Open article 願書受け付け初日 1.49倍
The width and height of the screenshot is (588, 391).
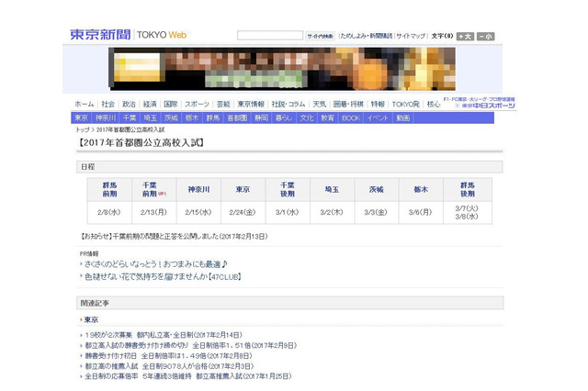click(x=168, y=356)
